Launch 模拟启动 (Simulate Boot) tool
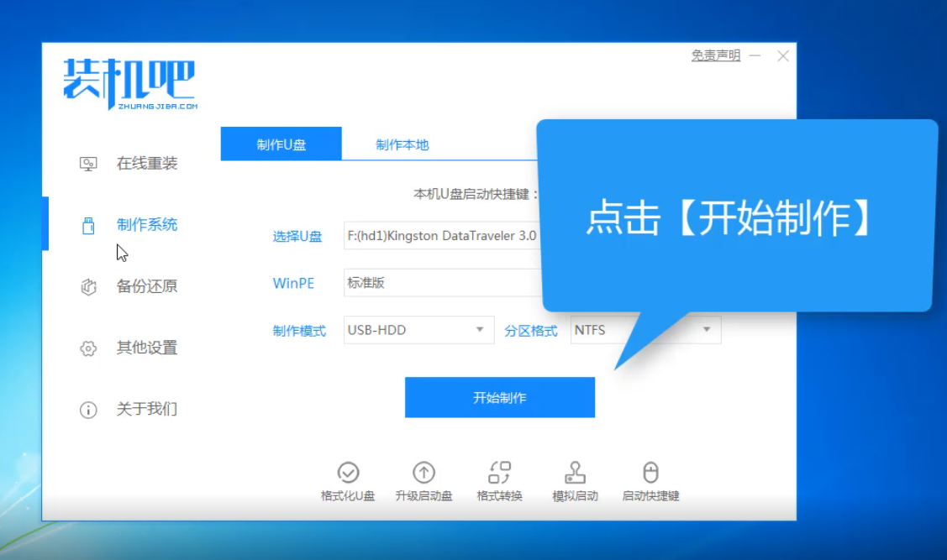Screen dimensions: 947x560 point(575,480)
